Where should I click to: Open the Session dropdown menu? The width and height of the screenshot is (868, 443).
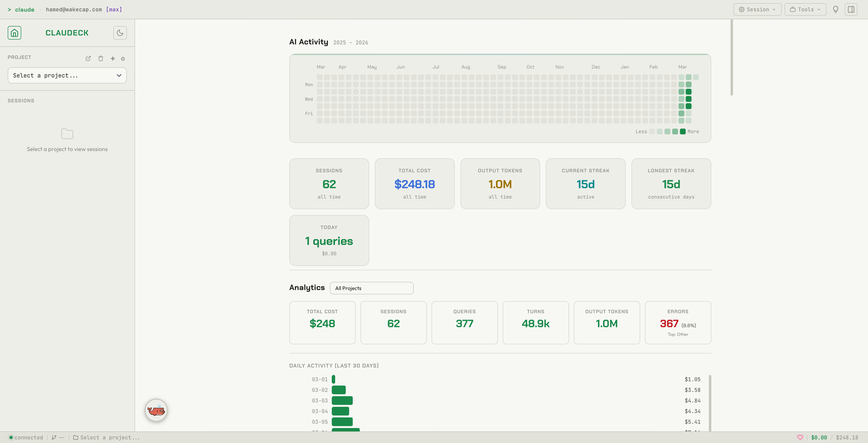757,9
